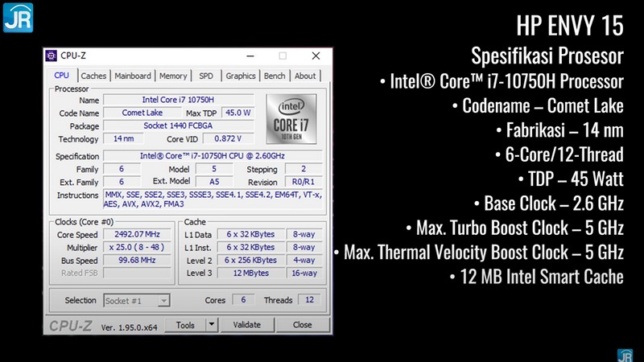Open the Mainboard tab
Viewport: 644px width, 362px height.
pos(132,76)
